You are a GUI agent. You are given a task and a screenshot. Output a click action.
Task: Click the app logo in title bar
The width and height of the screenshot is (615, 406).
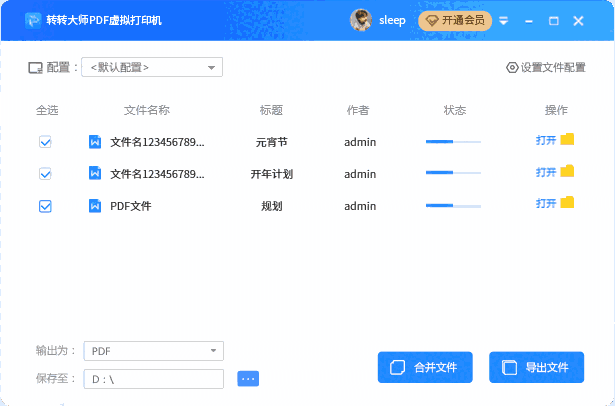click(33, 20)
